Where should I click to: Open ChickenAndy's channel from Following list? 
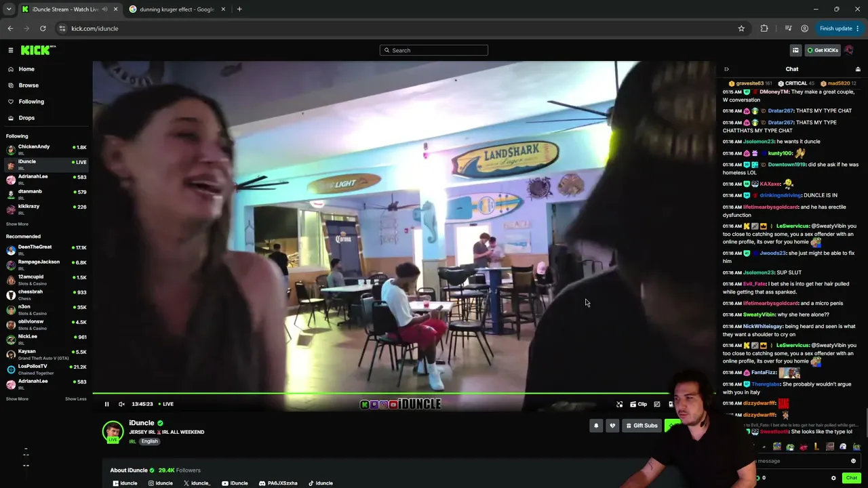46,150
